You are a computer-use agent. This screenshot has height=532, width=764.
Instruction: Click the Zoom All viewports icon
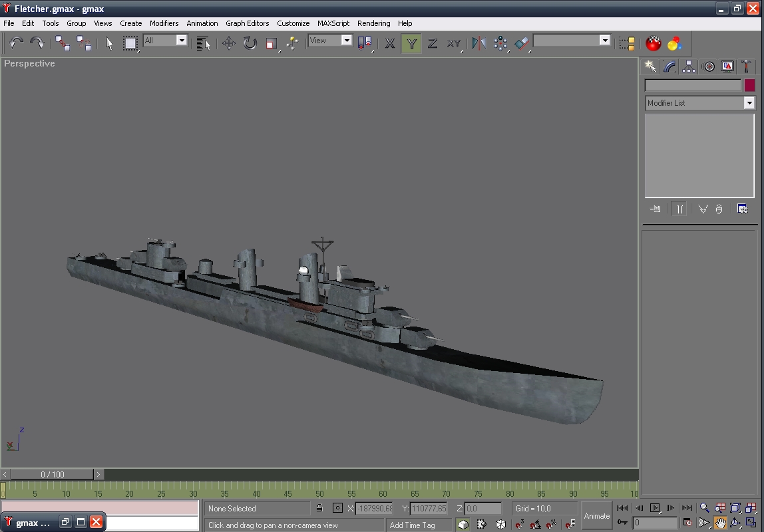point(719,508)
